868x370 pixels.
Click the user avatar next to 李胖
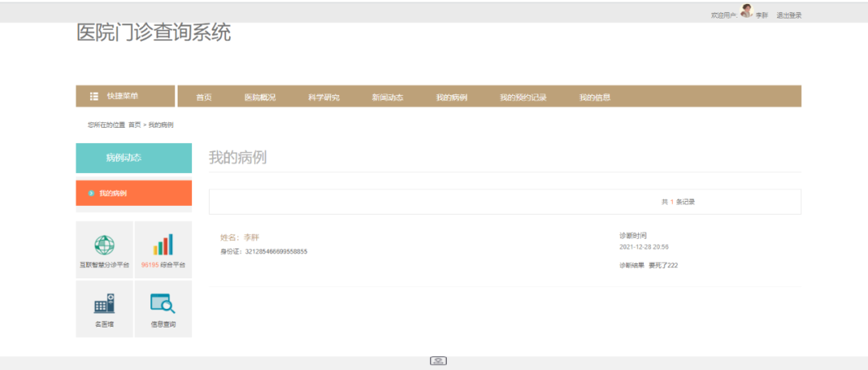pos(747,11)
